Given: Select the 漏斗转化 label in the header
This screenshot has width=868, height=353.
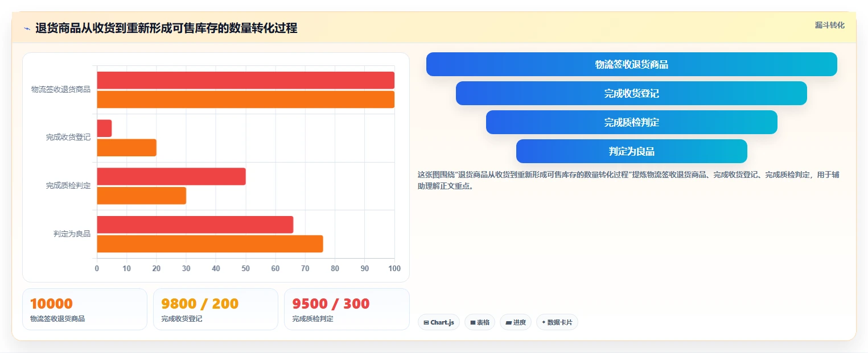Looking at the screenshot, I should 829,25.
